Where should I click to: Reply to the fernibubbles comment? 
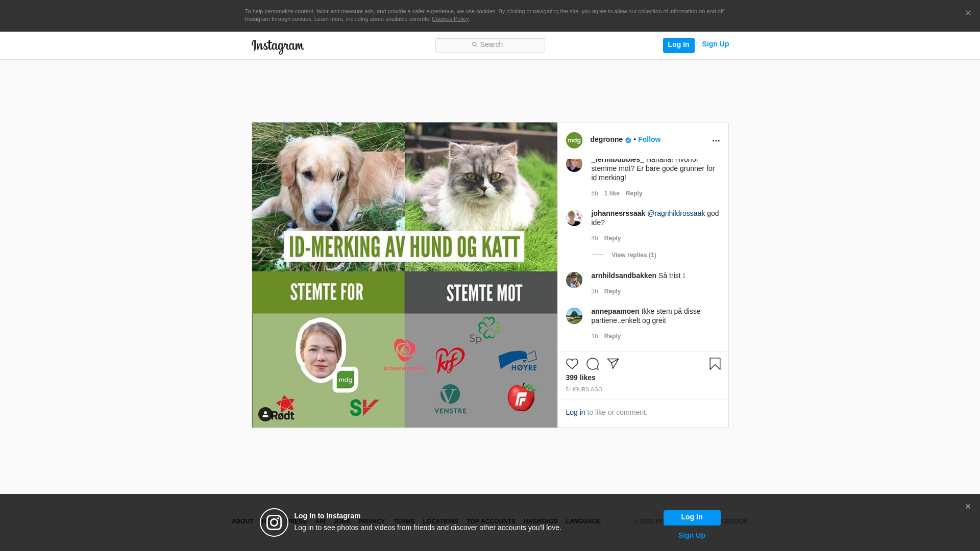point(633,194)
